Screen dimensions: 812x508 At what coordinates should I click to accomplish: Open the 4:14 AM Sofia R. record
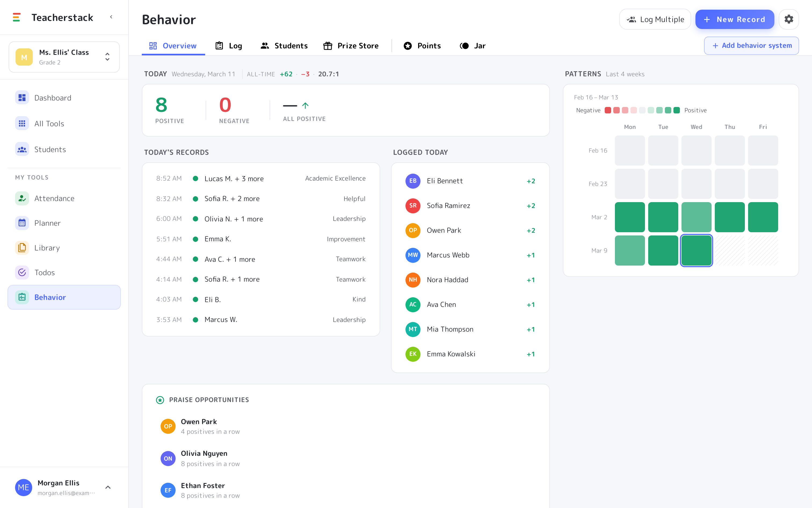pyautogui.click(x=261, y=279)
